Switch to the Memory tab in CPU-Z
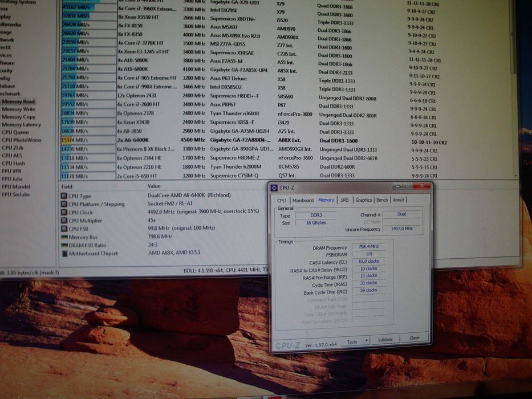 pyautogui.click(x=326, y=200)
